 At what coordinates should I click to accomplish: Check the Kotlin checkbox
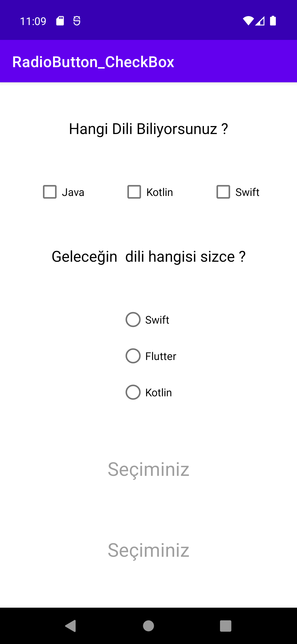pos(134,192)
